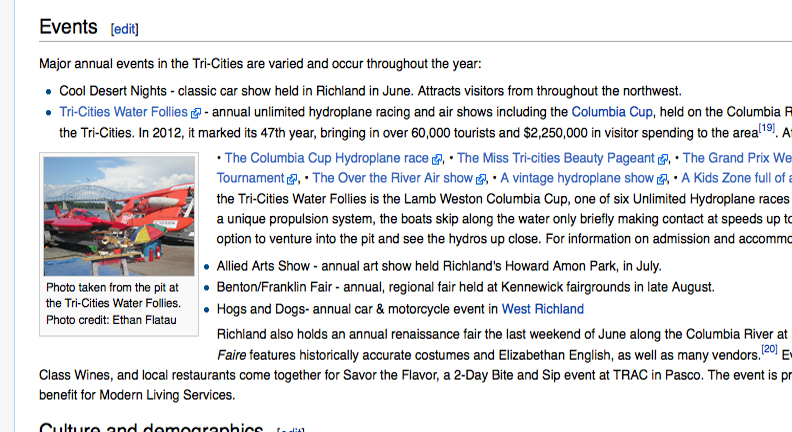Follow the Tournament link
The width and height of the screenshot is (792, 432).
251,178
